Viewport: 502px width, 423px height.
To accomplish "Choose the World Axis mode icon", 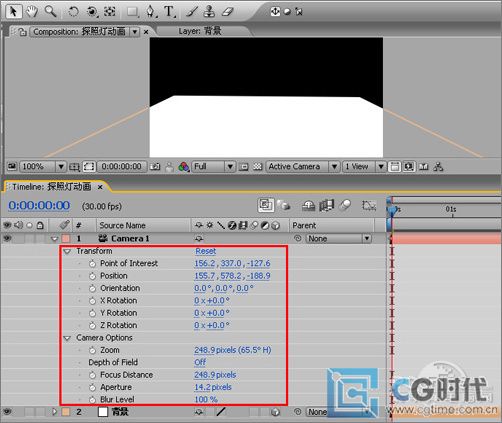I will (287, 12).
